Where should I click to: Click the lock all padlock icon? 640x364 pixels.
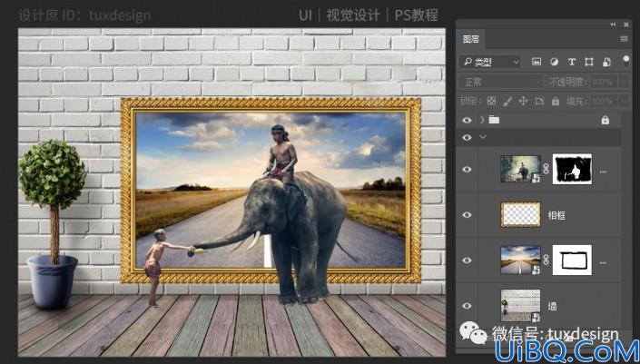(x=555, y=101)
